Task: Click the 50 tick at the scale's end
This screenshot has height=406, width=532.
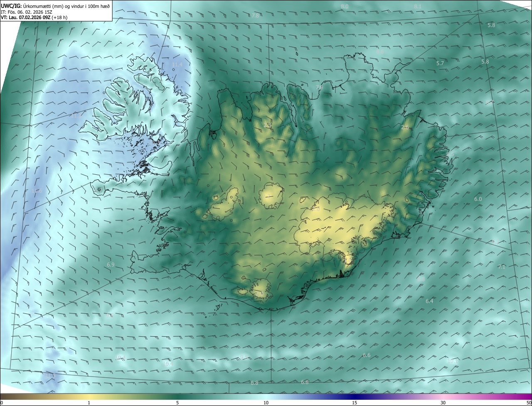Action: pos(529,403)
